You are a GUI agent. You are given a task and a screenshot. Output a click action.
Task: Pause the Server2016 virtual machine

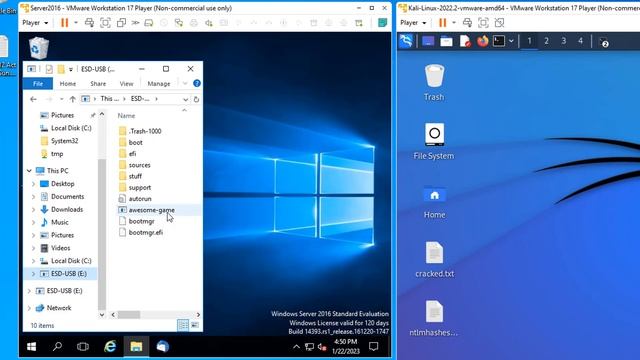tap(64, 23)
